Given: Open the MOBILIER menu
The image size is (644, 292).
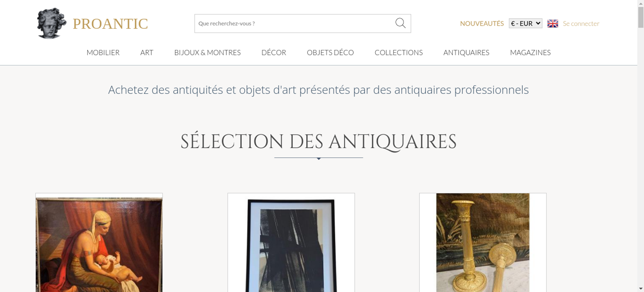Looking at the screenshot, I should click(103, 52).
